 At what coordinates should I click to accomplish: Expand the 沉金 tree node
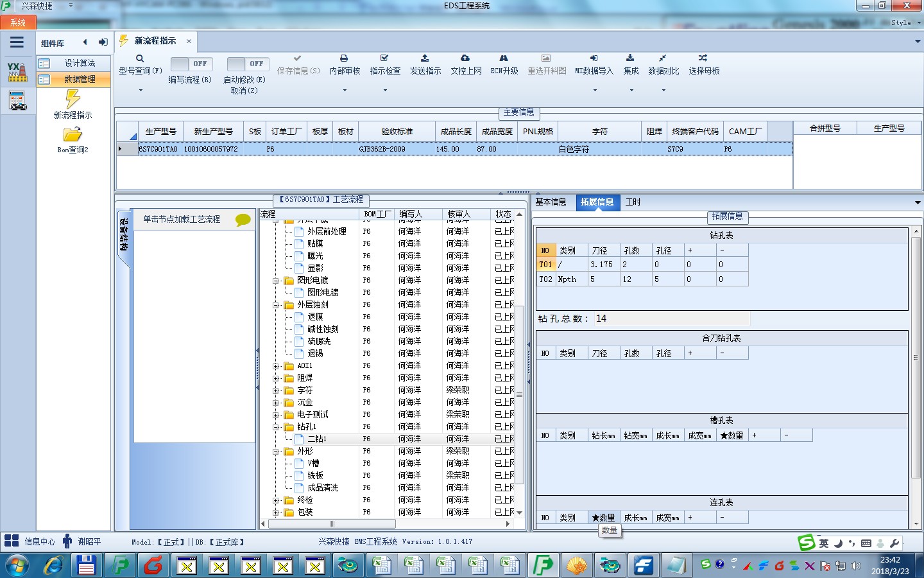tap(277, 403)
